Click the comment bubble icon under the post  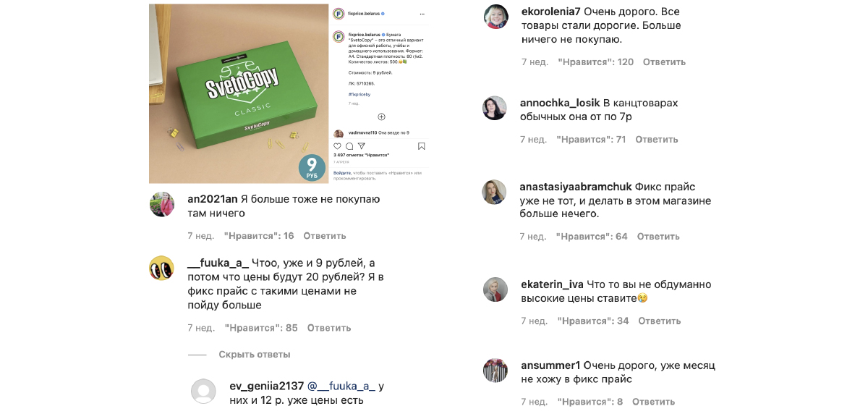point(349,145)
